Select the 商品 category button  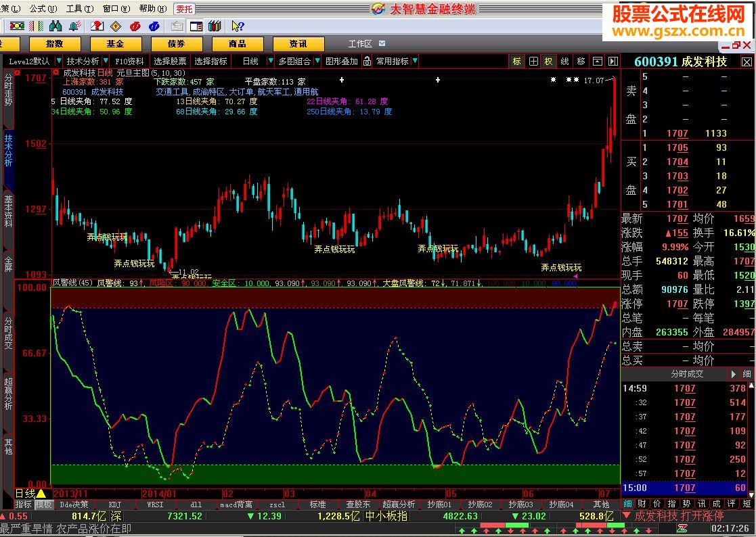(x=237, y=44)
